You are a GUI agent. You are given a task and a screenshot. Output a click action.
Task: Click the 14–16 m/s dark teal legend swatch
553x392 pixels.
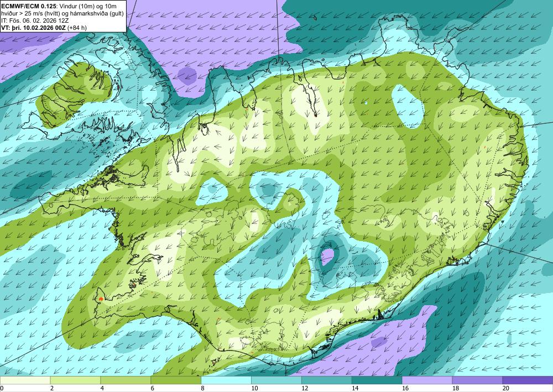377,380
